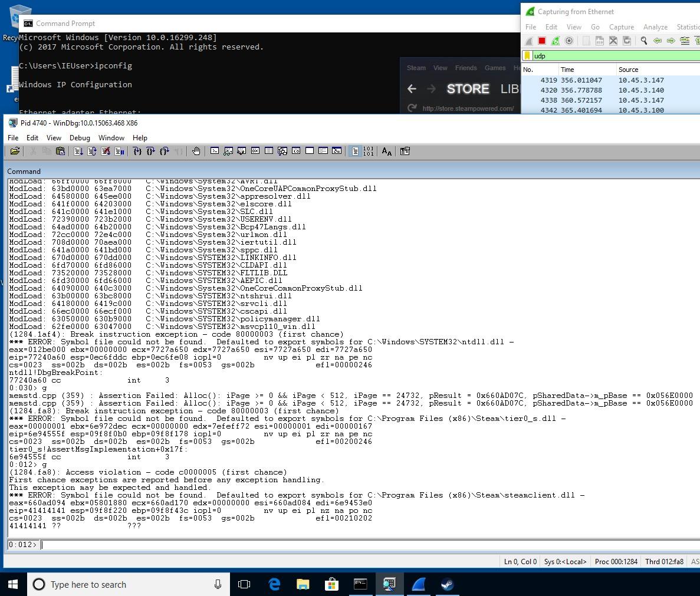This screenshot has height=596, width=700.
Task: Click Go to packet icon in Wireshark
Action: click(685, 41)
